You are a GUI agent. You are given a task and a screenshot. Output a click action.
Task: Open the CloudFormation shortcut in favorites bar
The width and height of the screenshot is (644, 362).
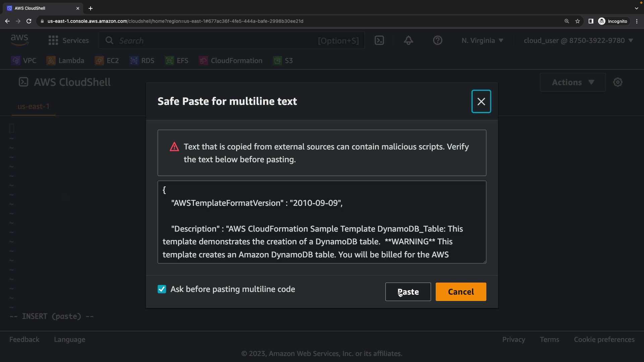[x=230, y=61]
